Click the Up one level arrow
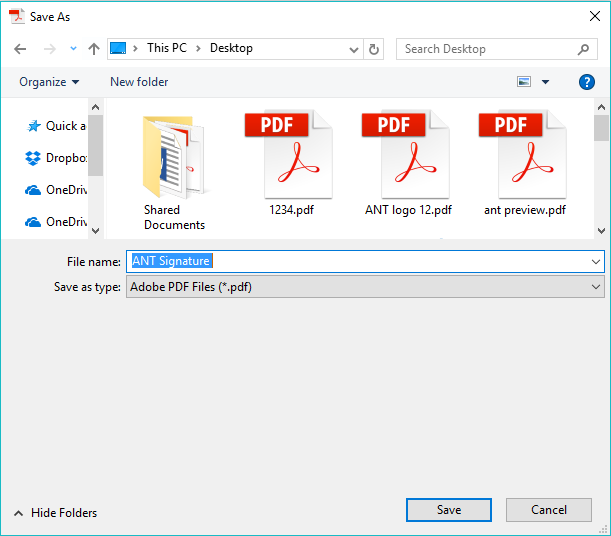The width and height of the screenshot is (611, 536). pos(94,48)
